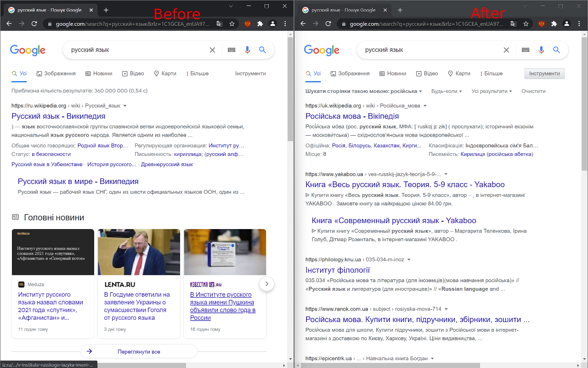Bookmark the page with the star icon
The image size is (588, 368).
click(233, 23)
